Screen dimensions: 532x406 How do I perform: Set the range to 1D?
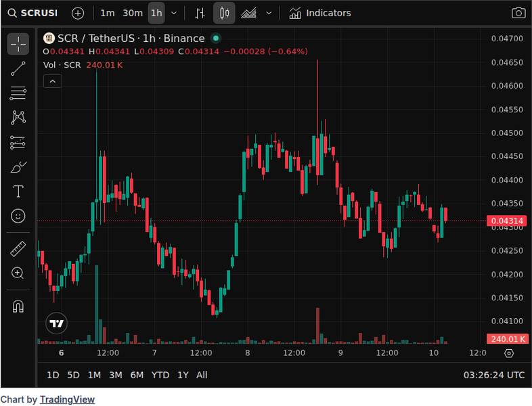tap(53, 375)
